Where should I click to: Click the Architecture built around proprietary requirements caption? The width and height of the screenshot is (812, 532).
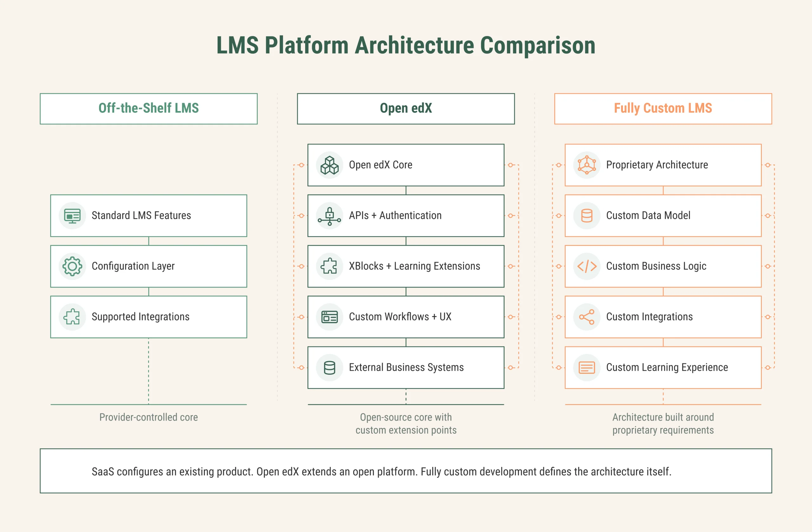[663, 424]
